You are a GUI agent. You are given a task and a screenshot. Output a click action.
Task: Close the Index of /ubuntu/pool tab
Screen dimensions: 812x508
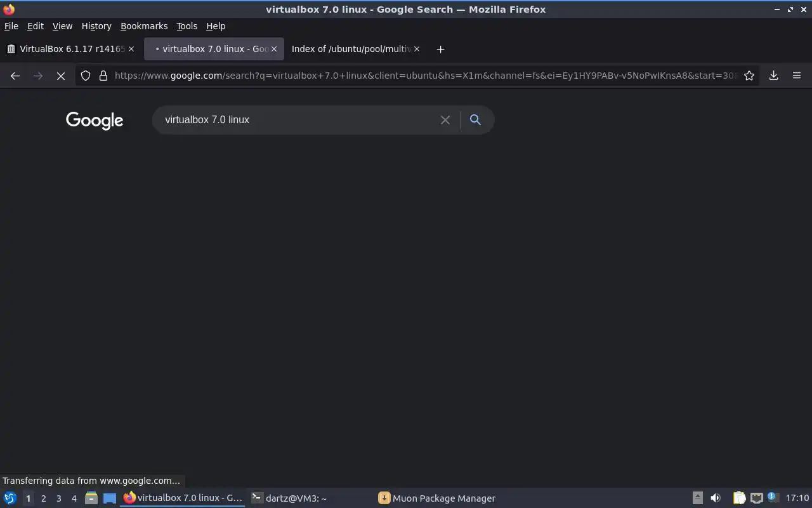[x=417, y=49]
